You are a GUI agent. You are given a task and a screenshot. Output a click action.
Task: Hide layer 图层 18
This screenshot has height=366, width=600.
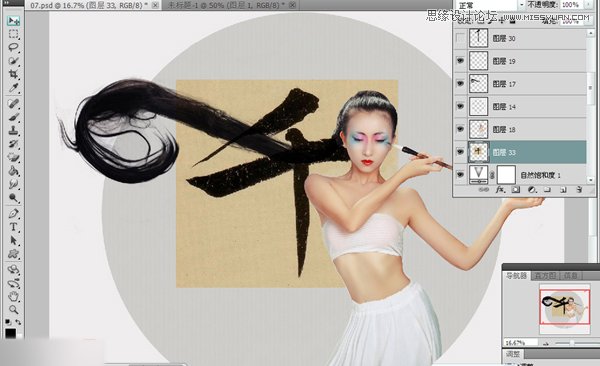pos(460,129)
